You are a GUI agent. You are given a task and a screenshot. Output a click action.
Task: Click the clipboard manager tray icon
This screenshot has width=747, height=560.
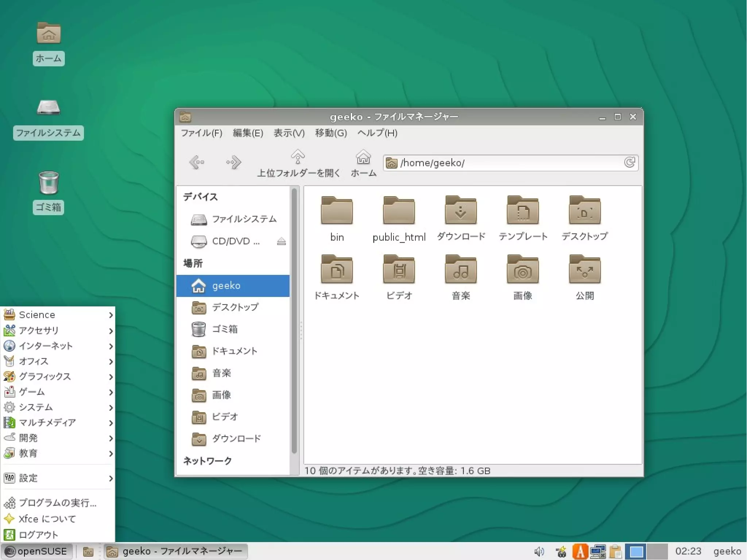click(616, 552)
